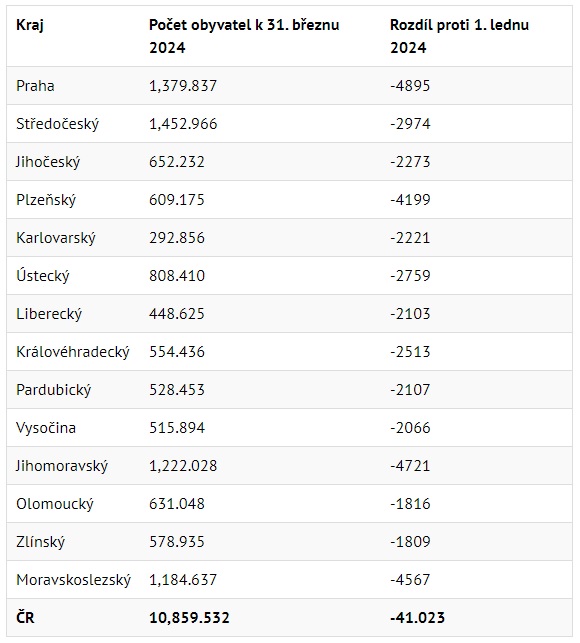Select the ČR total population 10,859.532

tap(189, 618)
